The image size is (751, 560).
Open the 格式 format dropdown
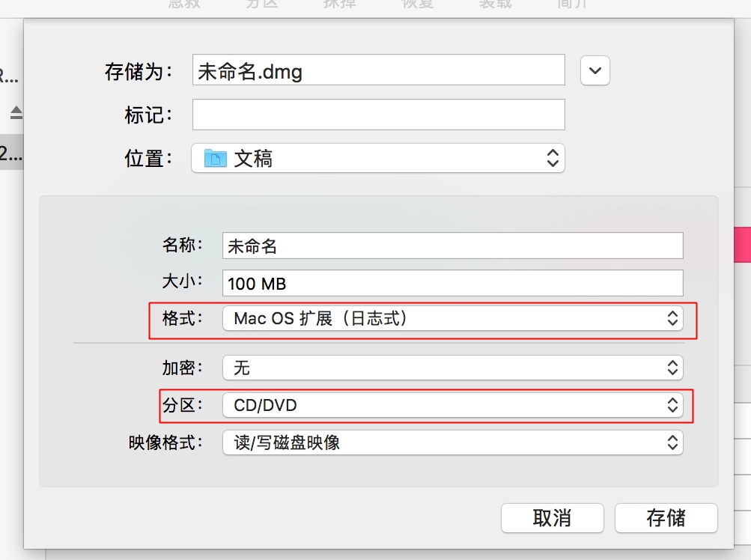452,318
